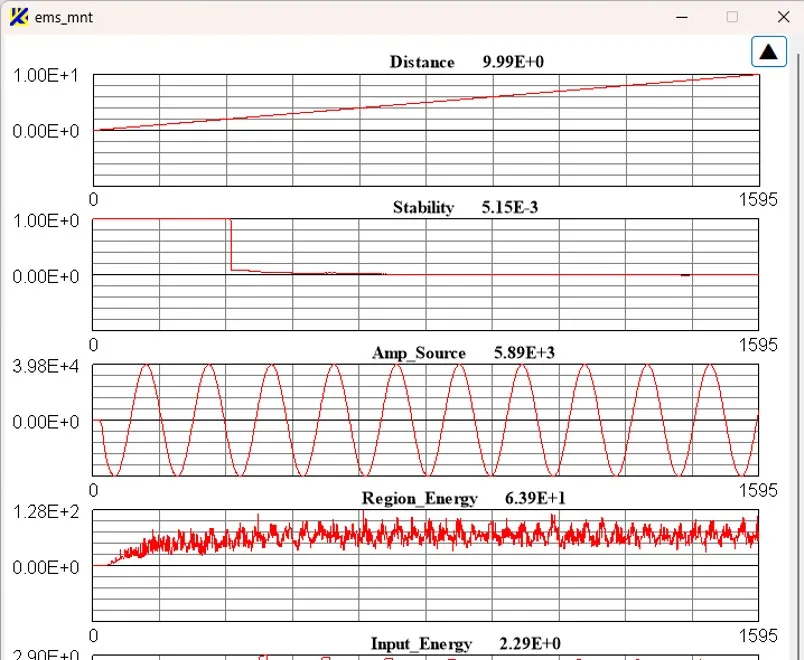804x660 pixels.
Task: Click the Input_Energy value "2.29E+0"
Action: (530, 644)
